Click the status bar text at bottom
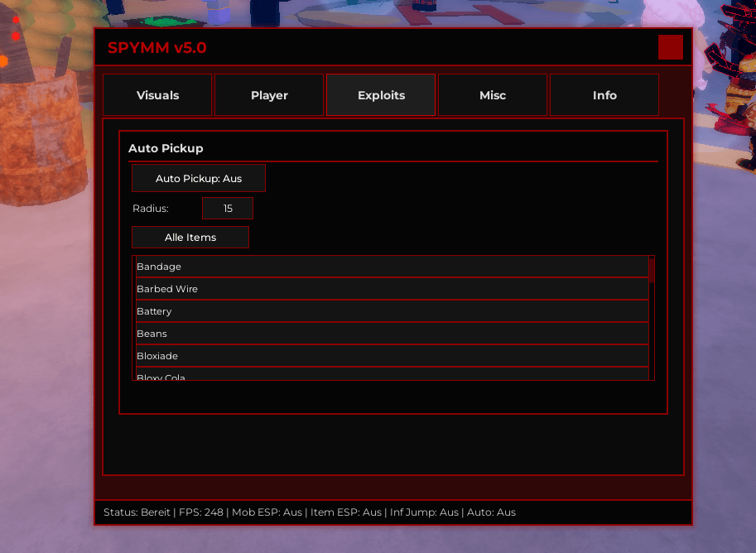The width and height of the screenshot is (756, 553). (x=310, y=512)
